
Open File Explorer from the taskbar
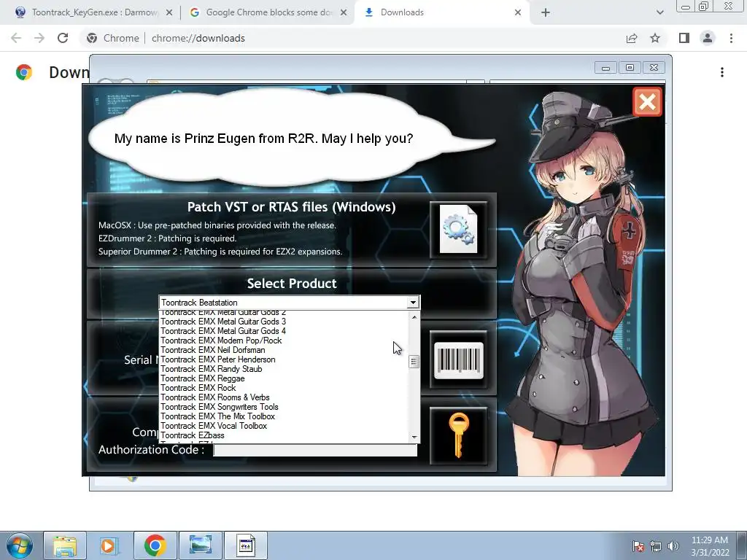point(65,545)
